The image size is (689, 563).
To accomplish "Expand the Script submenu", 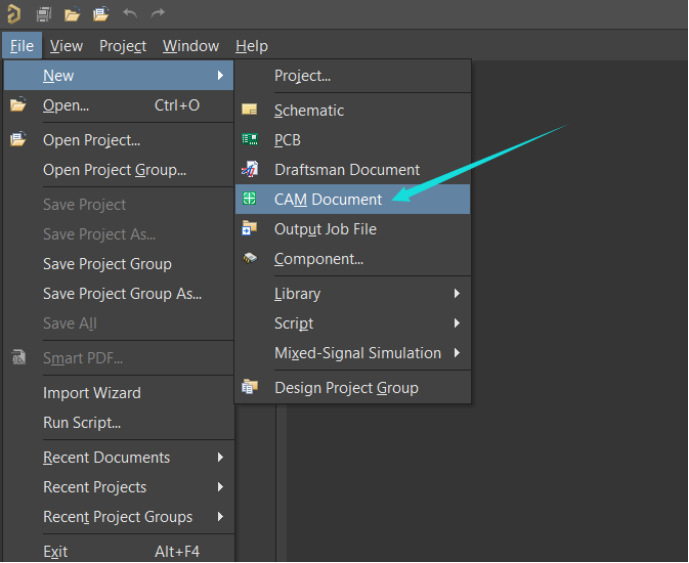I will click(x=456, y=323).
